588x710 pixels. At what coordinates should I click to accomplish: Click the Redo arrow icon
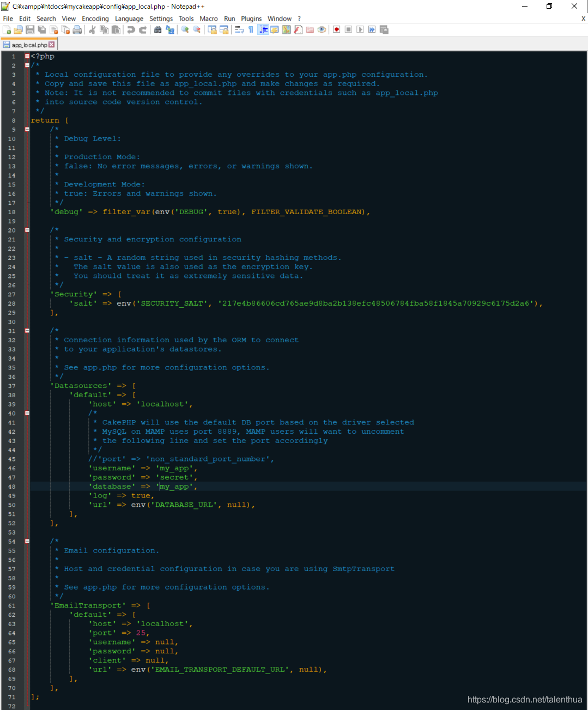[143, 29]
